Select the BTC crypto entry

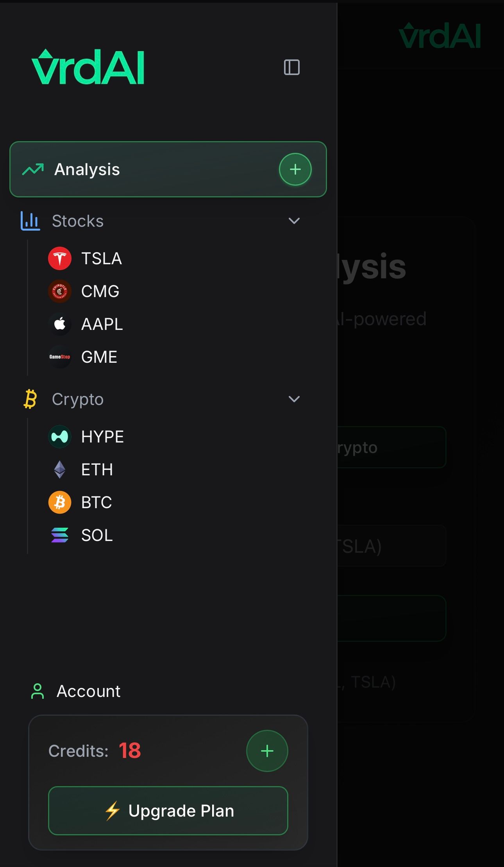[x=97, y=502]
